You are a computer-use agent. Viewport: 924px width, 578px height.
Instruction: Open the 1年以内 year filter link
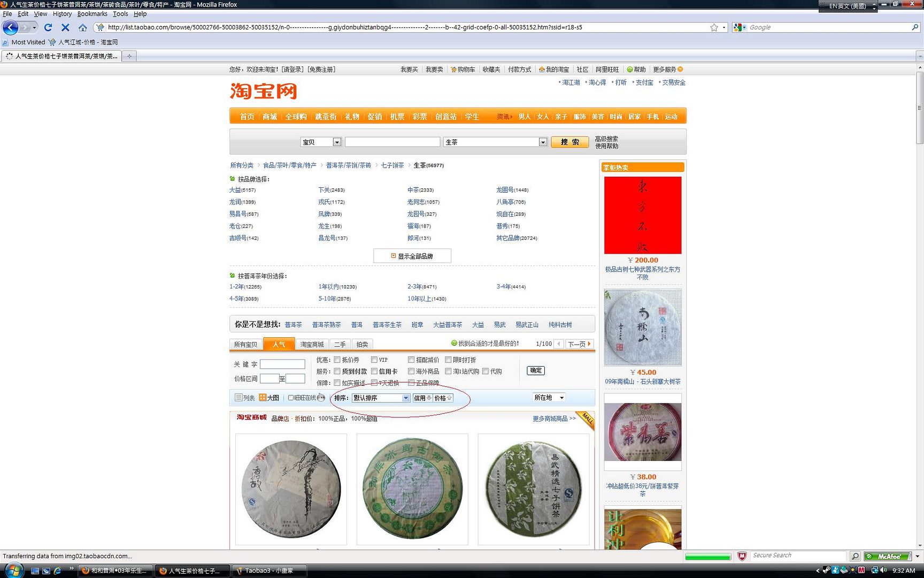click(328, 287)
